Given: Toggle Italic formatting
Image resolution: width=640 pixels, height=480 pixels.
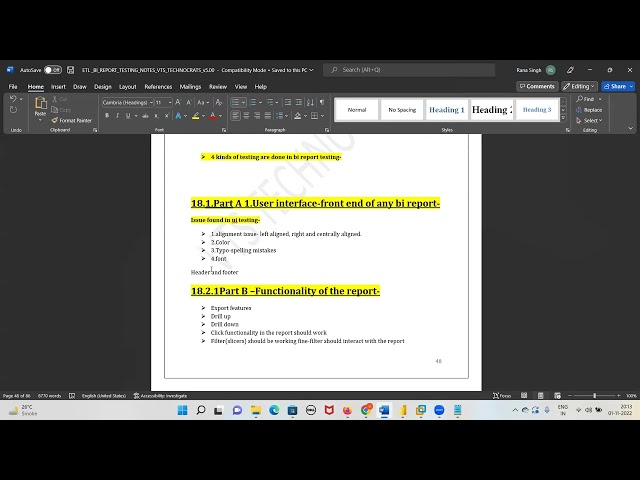Looking at the screenshot, I should 118,116.
